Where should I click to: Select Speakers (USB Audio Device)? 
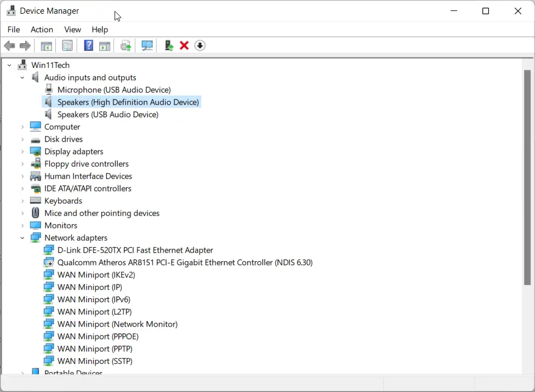(108, 114)
